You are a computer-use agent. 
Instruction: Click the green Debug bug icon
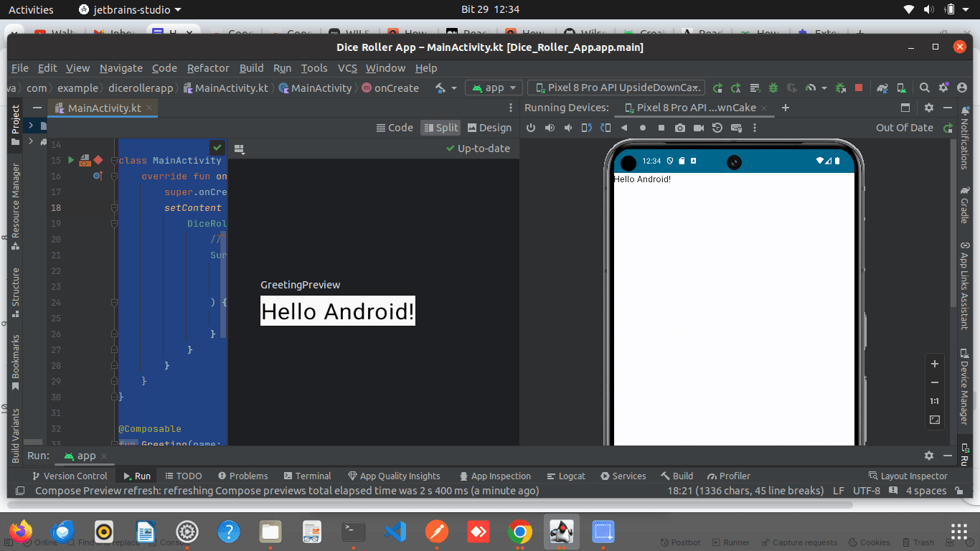[773, 88]
